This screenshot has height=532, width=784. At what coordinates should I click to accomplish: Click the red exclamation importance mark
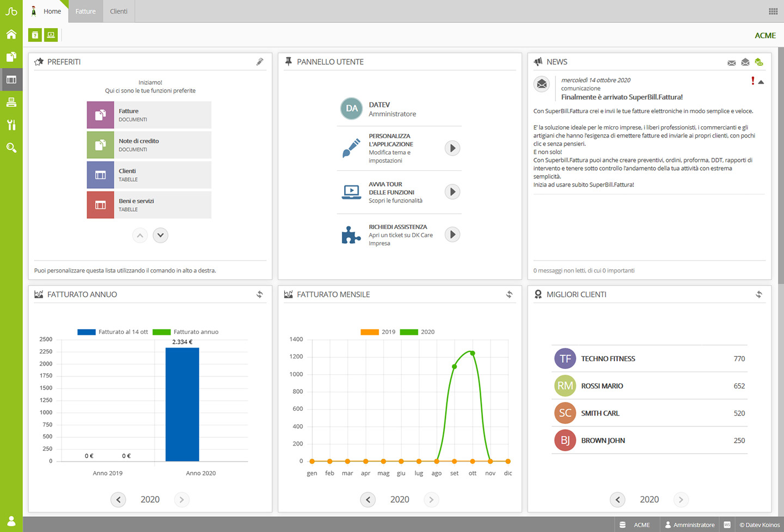click(752, 81)
